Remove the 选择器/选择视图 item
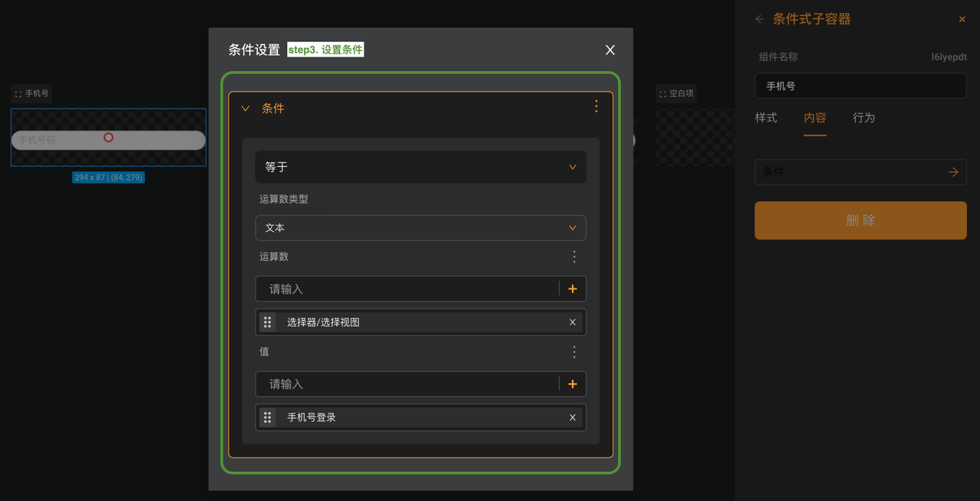This screenshot has height=501, width=980. point(573,322)
